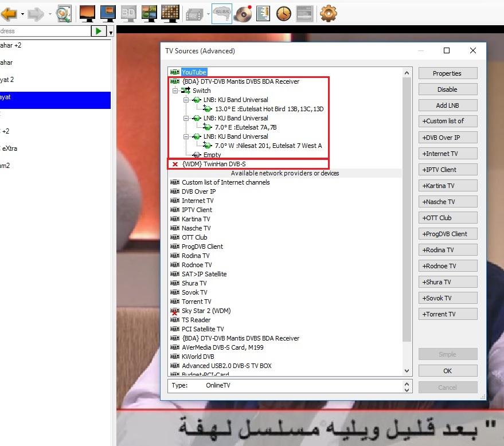Click the record disc icon with red dot
The width and height of the screenshot is (504, 446).
coord(243,14)
